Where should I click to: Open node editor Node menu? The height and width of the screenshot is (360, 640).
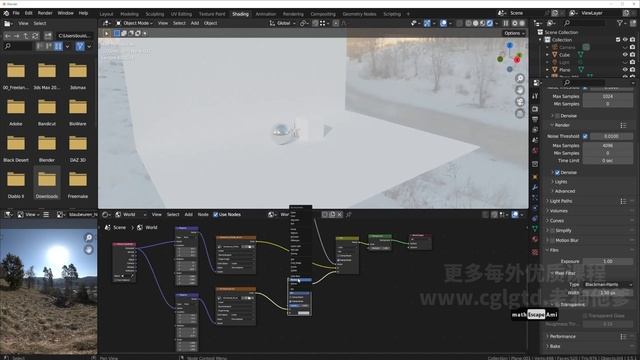tap(203, 214)
